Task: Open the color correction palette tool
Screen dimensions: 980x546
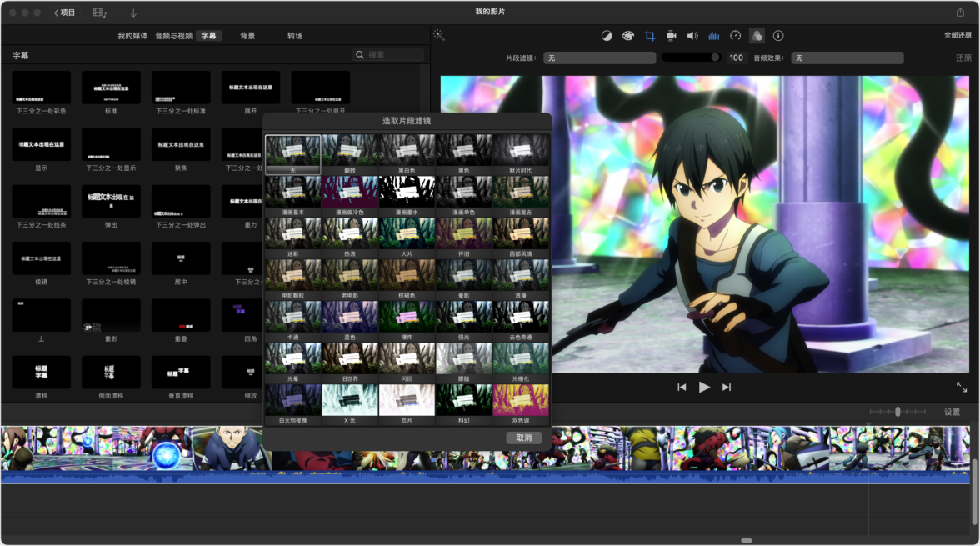Action: (627, 36)
